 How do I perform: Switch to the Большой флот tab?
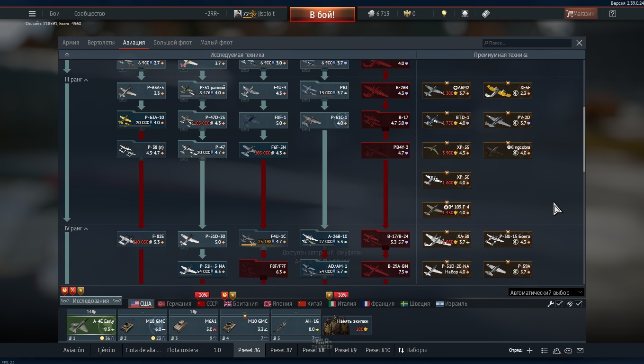pos(172,43)
